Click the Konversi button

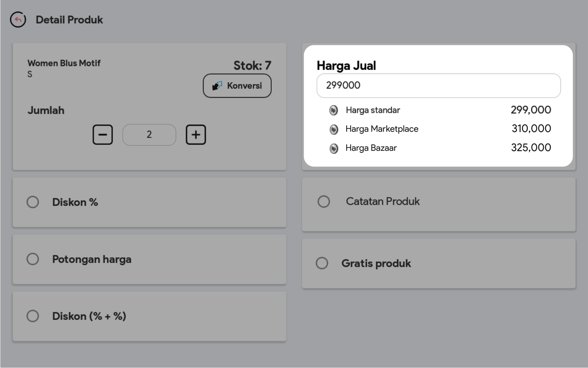coord(237,86)
